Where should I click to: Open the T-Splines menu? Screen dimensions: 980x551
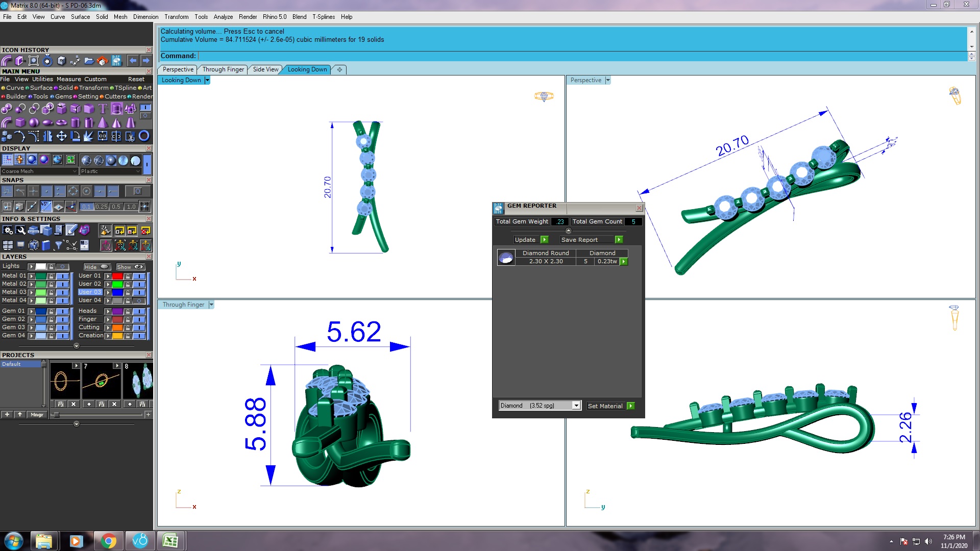[324, 17]
